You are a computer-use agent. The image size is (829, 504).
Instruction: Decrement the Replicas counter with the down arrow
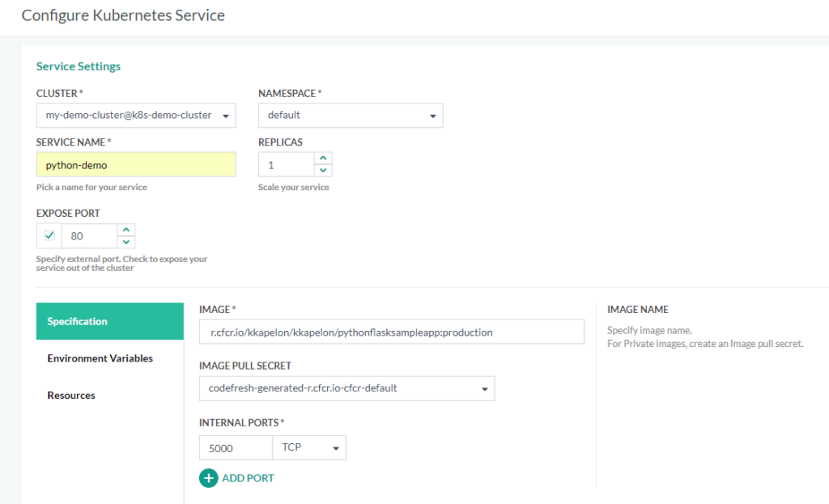[323, 169]
